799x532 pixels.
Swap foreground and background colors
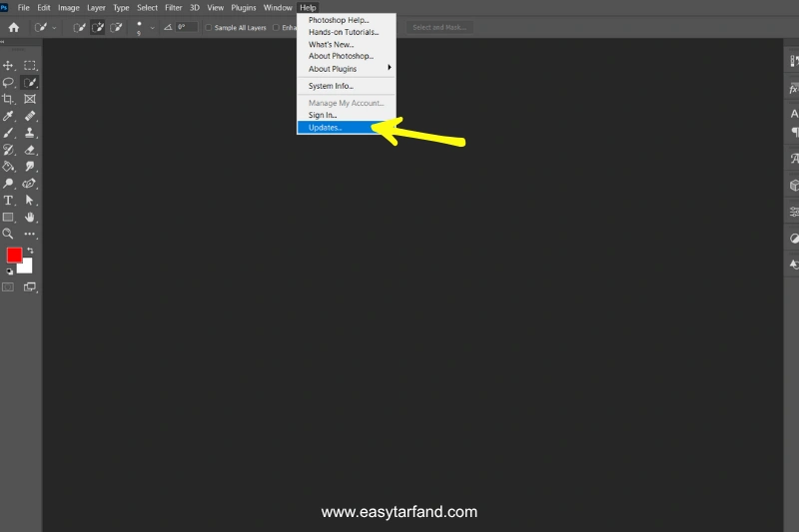[30, 250]
